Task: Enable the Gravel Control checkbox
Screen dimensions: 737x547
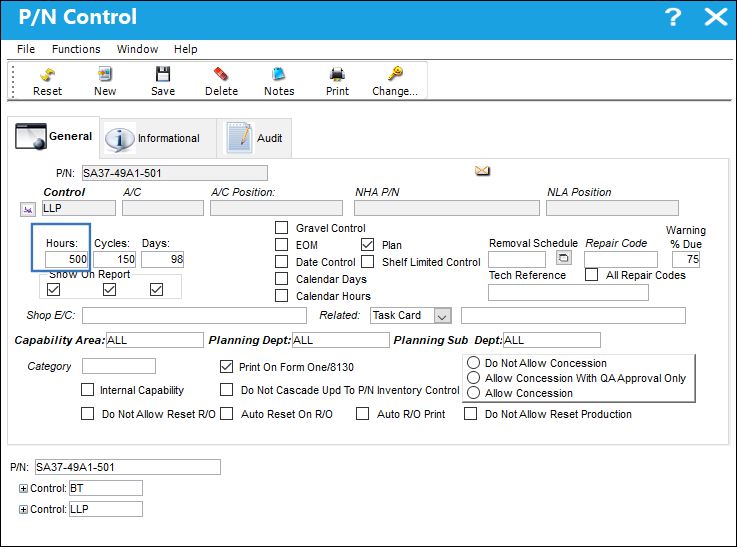Action: coord(282,228)
